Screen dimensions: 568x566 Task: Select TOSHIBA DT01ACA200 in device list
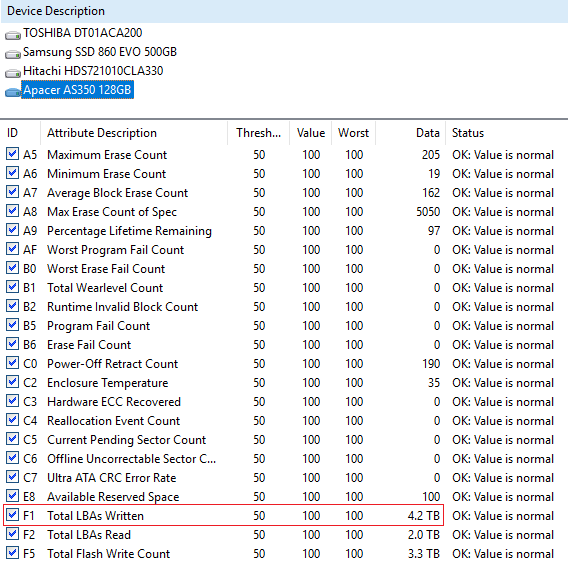[83, 33]
